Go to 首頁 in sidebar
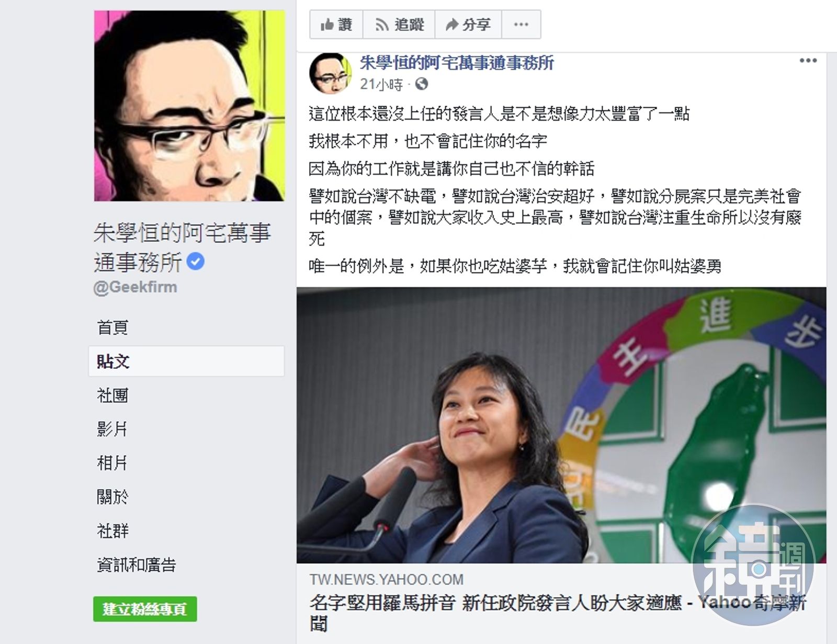 112,327
